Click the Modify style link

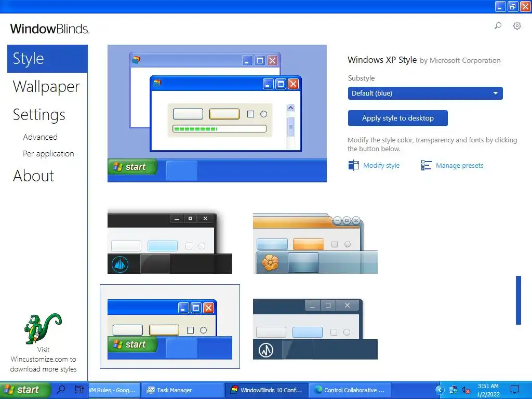coord(381,166)
